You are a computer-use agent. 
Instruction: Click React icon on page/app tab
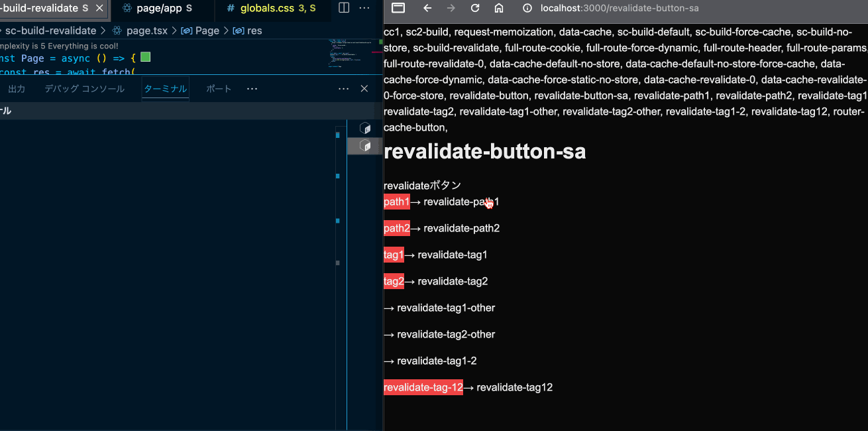click(127, 9)
